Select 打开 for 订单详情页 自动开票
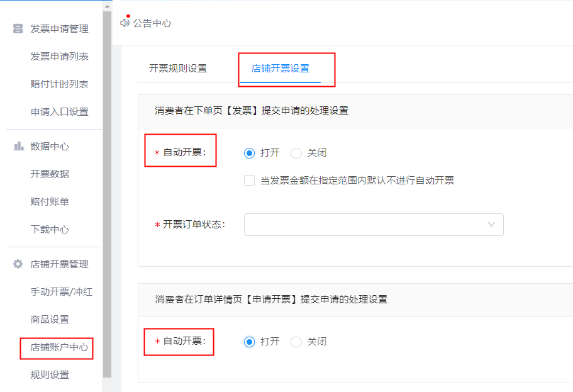The height and width of the screenshot is (392, 573). pyautogui.click(x=249, y=342)
